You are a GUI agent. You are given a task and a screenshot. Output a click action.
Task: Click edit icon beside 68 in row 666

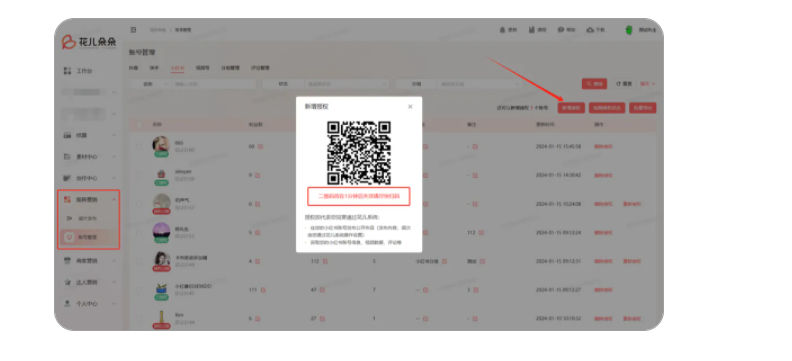pyautogui.click(x=261, y=146)
